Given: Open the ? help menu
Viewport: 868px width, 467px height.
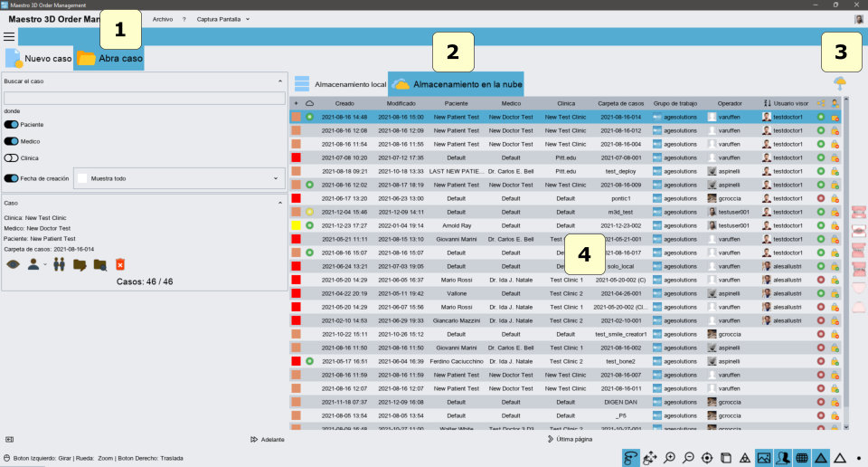Looking at the screenshot, I should click(x=184, y=19).
